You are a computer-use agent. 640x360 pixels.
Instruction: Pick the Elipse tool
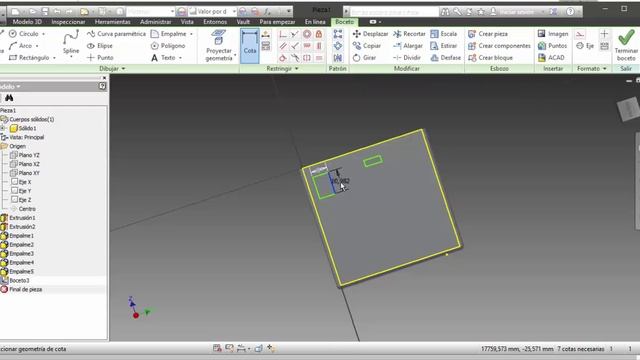tap(100, 46)
